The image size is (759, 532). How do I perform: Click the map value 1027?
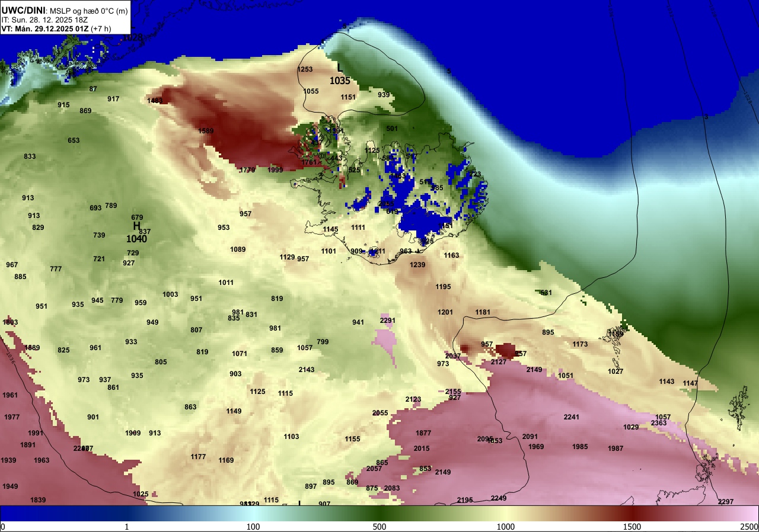click(x=616, y=371)
